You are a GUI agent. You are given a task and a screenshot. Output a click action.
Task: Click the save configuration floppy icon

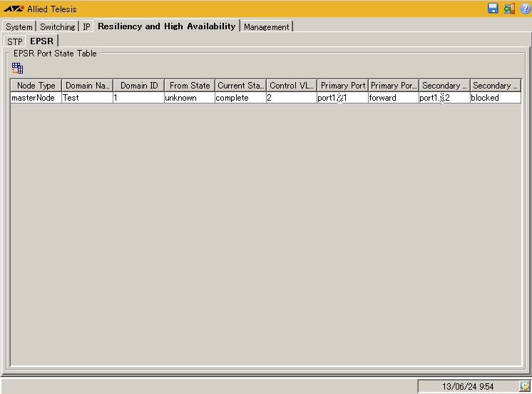(x=493, y=9)
